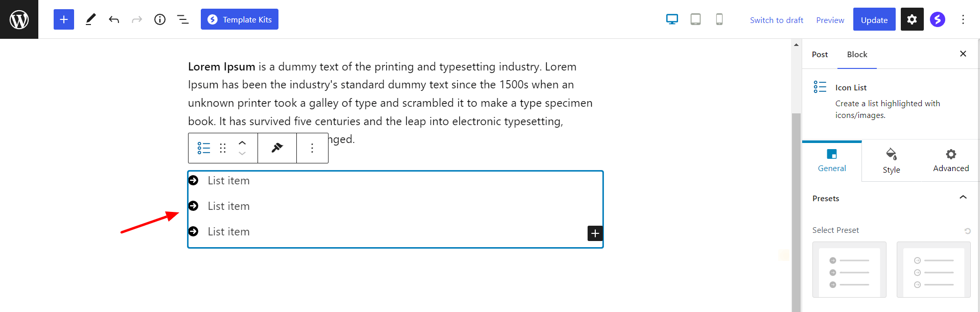
Task: Click the Switch to draft link
Action: tap(776, 20)
